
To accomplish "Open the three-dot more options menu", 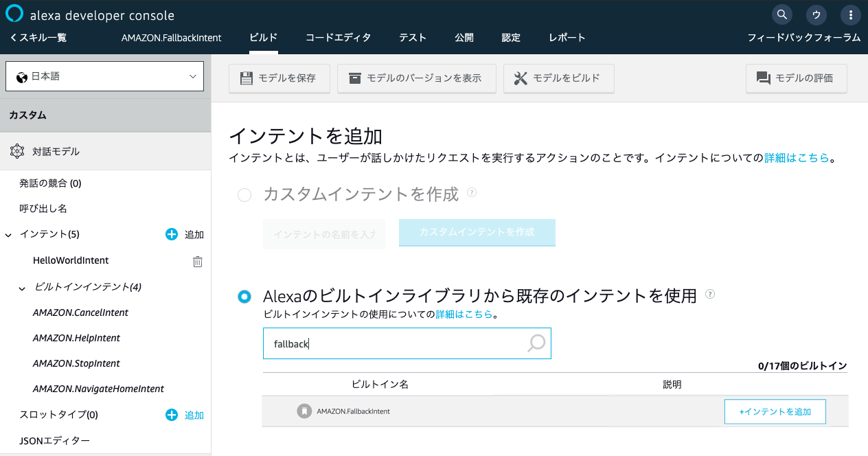I will coord(851,14).
